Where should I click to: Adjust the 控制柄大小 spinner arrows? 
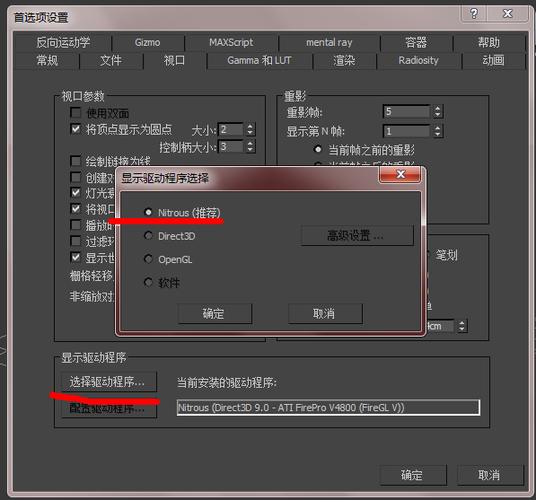(x=250, y=147)
